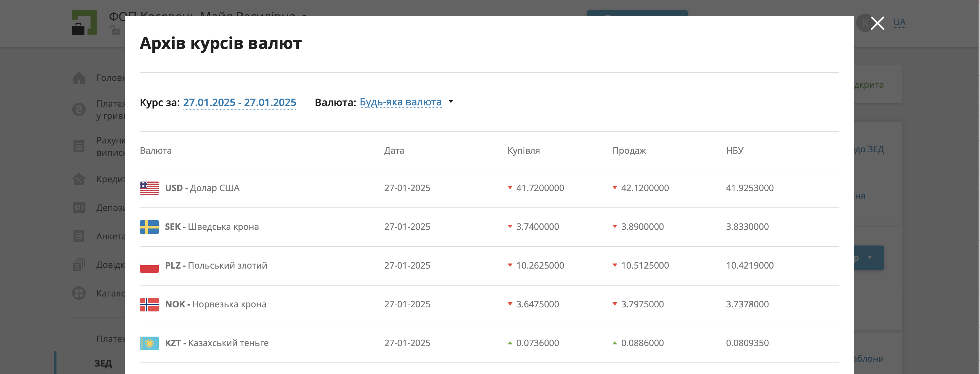Click NOK sell rate 3.7975000

(642, 304)
